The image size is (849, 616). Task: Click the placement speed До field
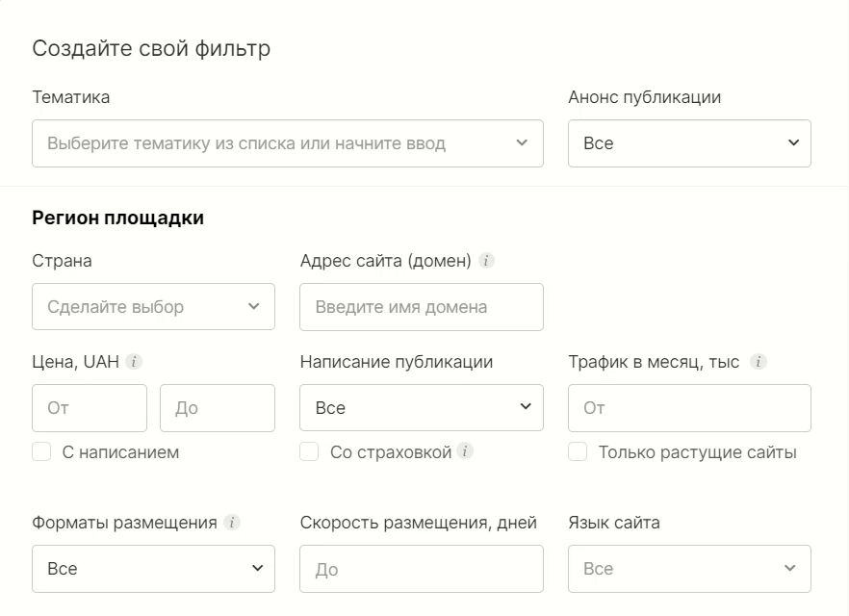(422, 569)
